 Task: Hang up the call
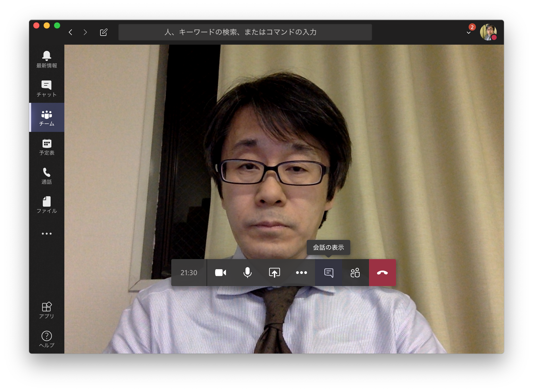[382, 273]
